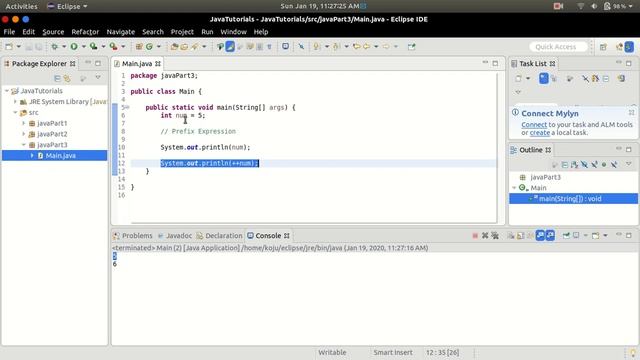Click the Back navigation arrow icon

pyautogui.click(x=367, y=47)
